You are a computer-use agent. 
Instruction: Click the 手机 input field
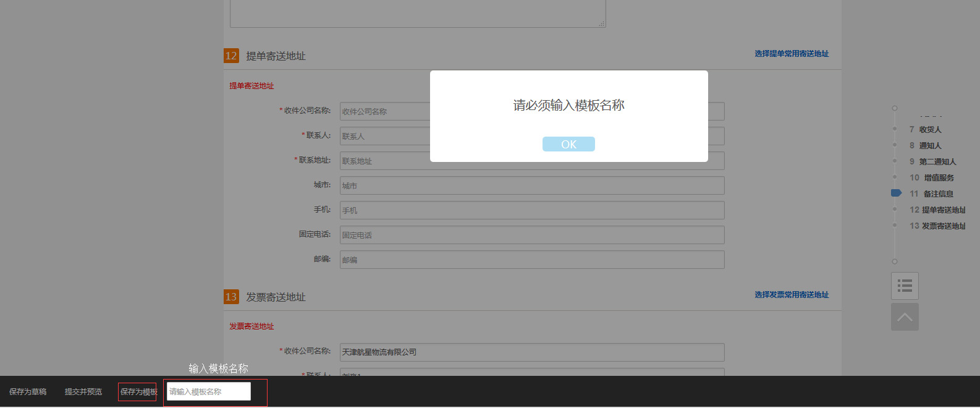click(x=531, y=210)
